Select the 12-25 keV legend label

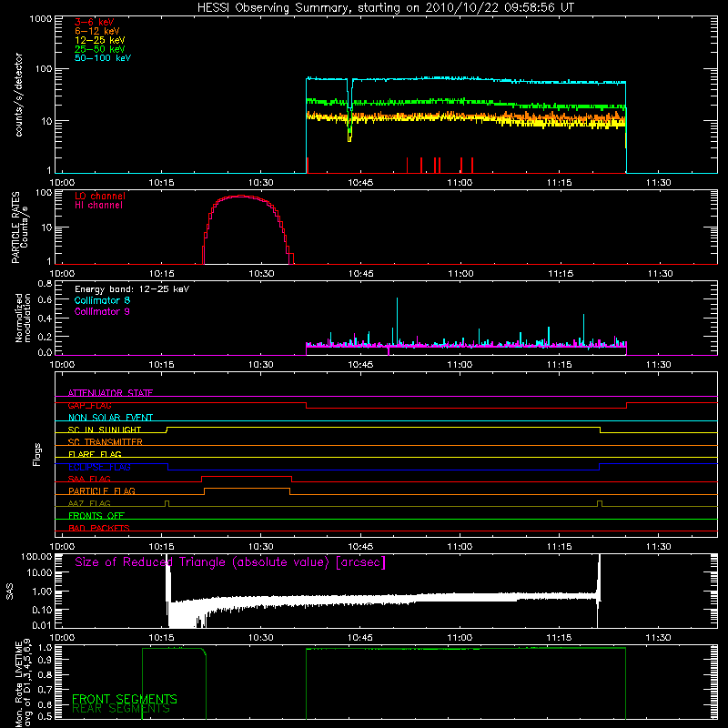click(x=100, y=40)
